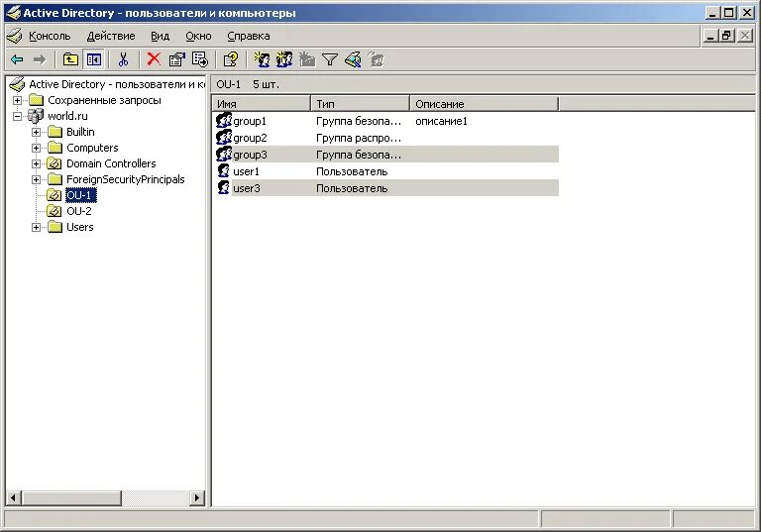Image resolution: width=761 pixels, height=532 pixels.
Task: Click the world.ru domain icon in tree
Action: point(36,116)
